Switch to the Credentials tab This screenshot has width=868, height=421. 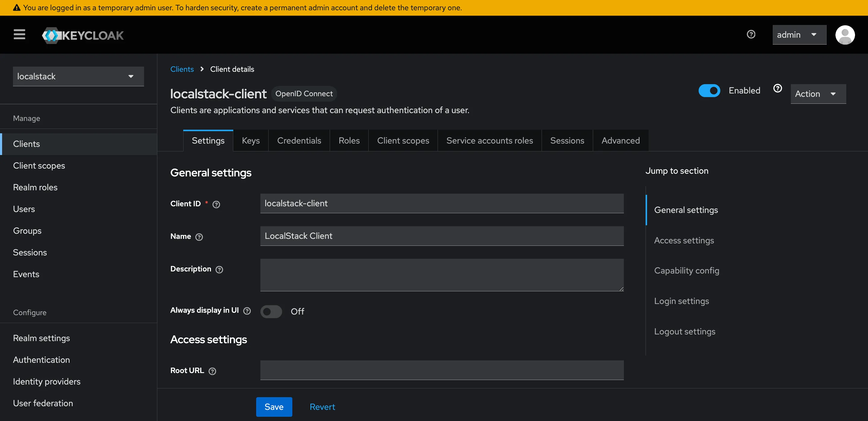tap(299, 141)
